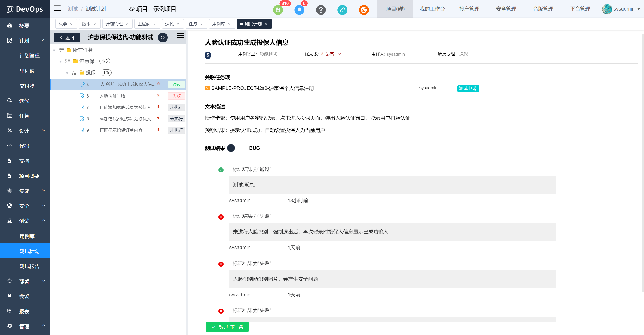The height and width of the screenshot is (335, 644).
Task: Click the help question mark icon
Action: pos(321,10)
